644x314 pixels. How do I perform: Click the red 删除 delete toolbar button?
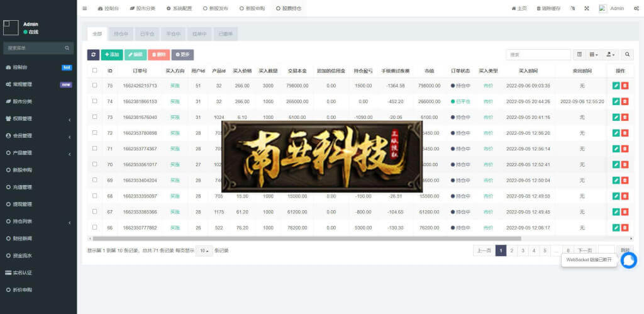159,55
